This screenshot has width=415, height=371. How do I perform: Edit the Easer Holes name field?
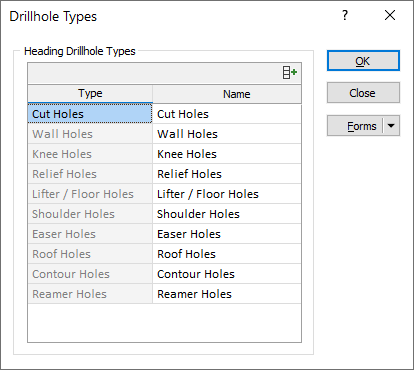click(x=227, y=234)
